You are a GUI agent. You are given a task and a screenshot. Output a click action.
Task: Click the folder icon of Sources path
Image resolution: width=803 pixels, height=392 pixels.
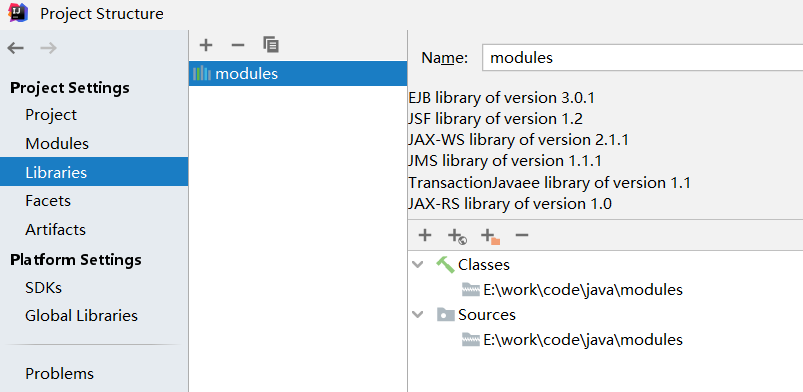pyautogui.click(x=471, y=339)
